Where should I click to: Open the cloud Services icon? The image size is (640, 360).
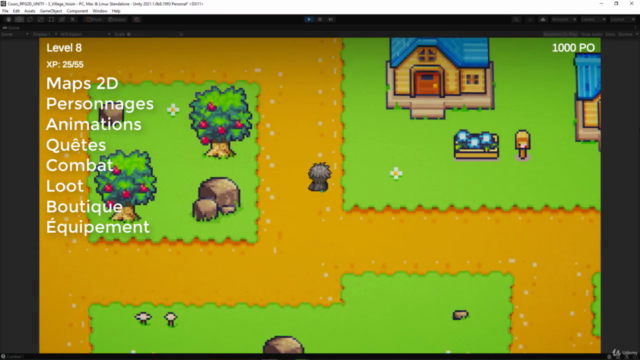pyautogui.click(x=543, y=20)
